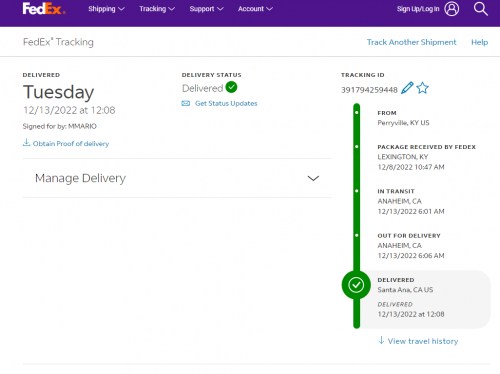Image resolution: width=500 pixels, height=374 pixels.
Task: Select the Out for Delivery timeline dot
Action: [x=357, y=235]
